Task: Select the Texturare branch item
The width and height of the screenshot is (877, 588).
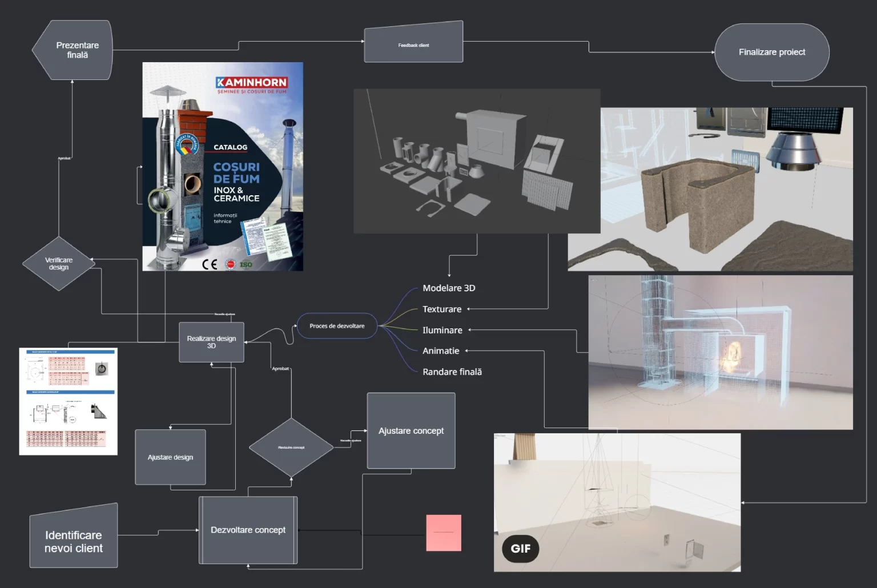Action: pos(442,309)
